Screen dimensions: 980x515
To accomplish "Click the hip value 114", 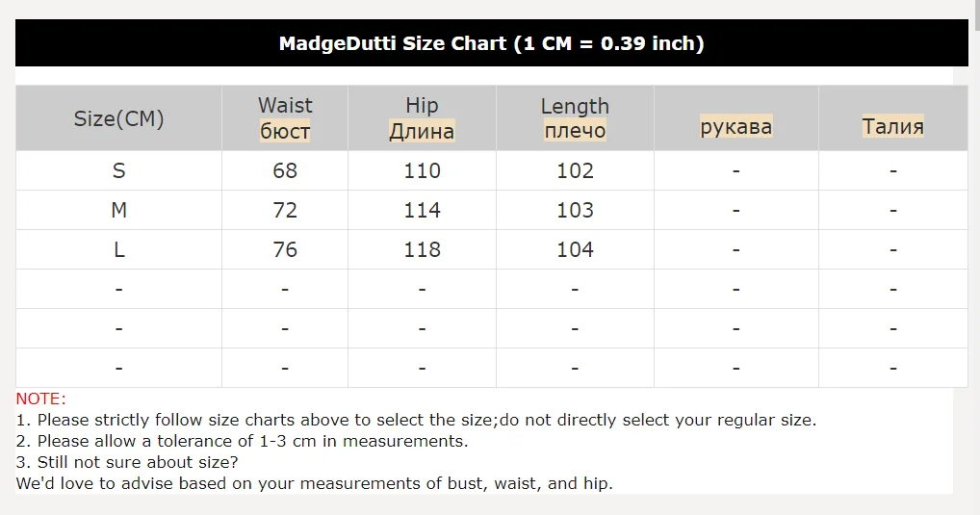I will [x=422, y=210].
